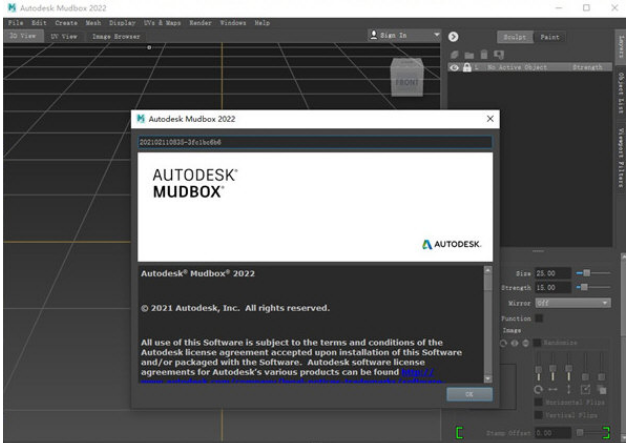The height and width of the screenshot is (443, 627).
Task: Click the vertical offset arrows icon
Action: (569, 389)
